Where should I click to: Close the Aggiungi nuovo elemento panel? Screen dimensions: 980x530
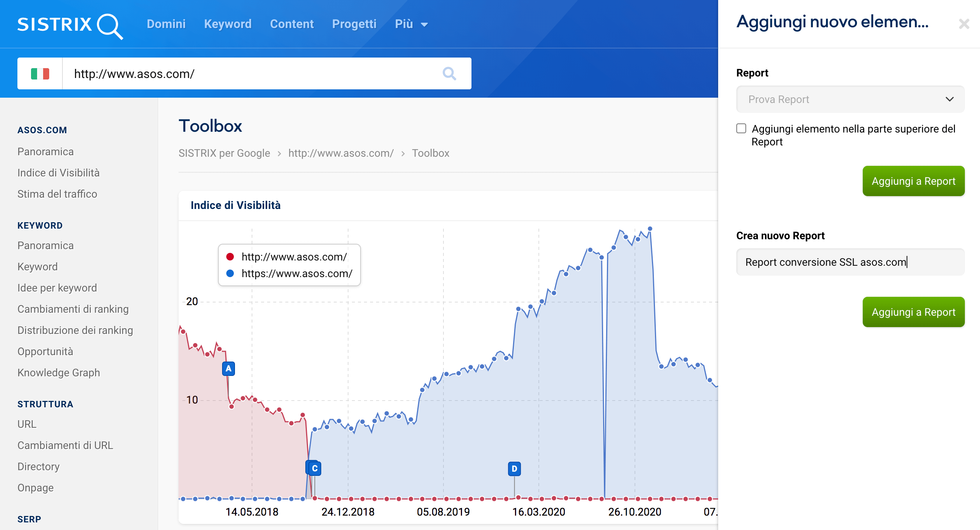(x=964, y=24)
